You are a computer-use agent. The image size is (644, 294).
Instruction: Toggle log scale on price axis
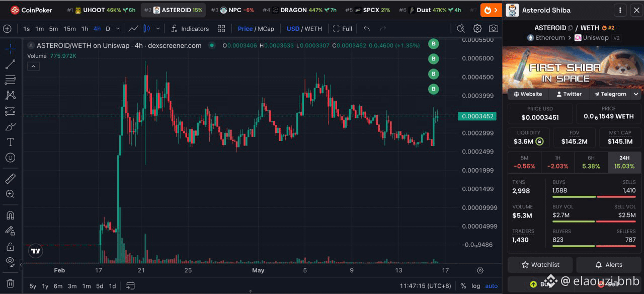pos(475,286)
